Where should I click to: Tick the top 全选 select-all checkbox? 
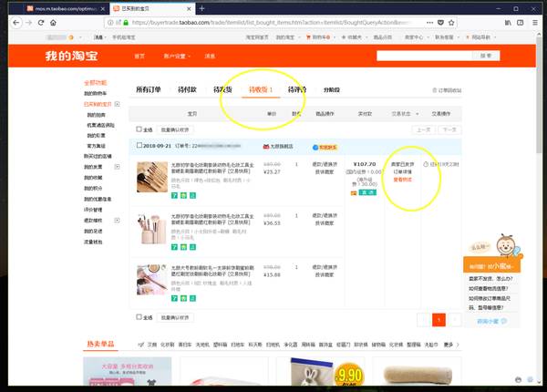click(139, 129)
